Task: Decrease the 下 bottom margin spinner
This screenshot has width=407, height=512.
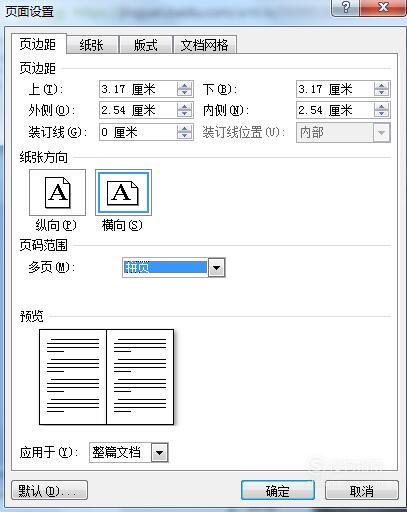Action: point(381,93)
